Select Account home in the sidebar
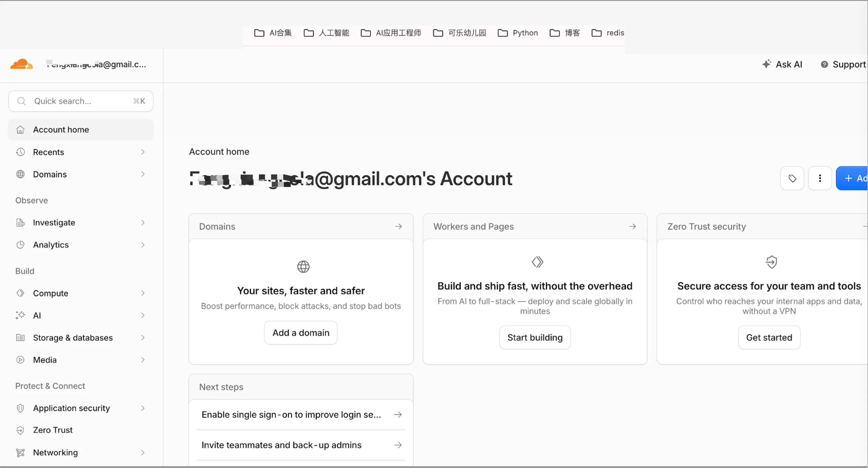 pyautogui.click(x=81, y=130)
